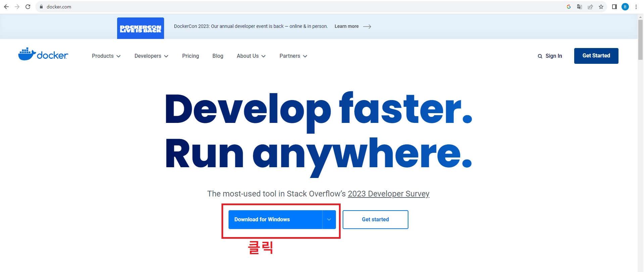644x272 pixels.
Task: Click the Docker whale logo
Action: coord(43,54)
